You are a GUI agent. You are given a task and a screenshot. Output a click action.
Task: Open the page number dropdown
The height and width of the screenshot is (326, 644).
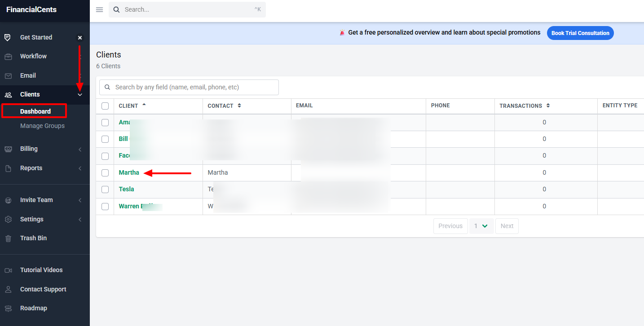click(481, 226)
